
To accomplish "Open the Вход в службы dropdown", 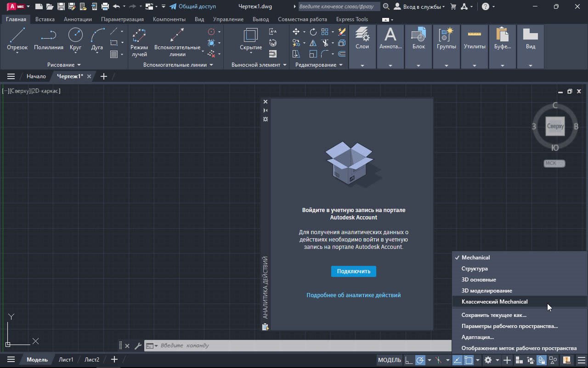I will [419, 6].
